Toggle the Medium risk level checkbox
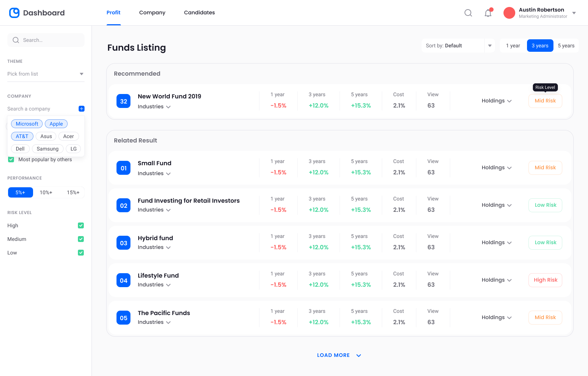 pyautogui.click(x=81, y=239)
